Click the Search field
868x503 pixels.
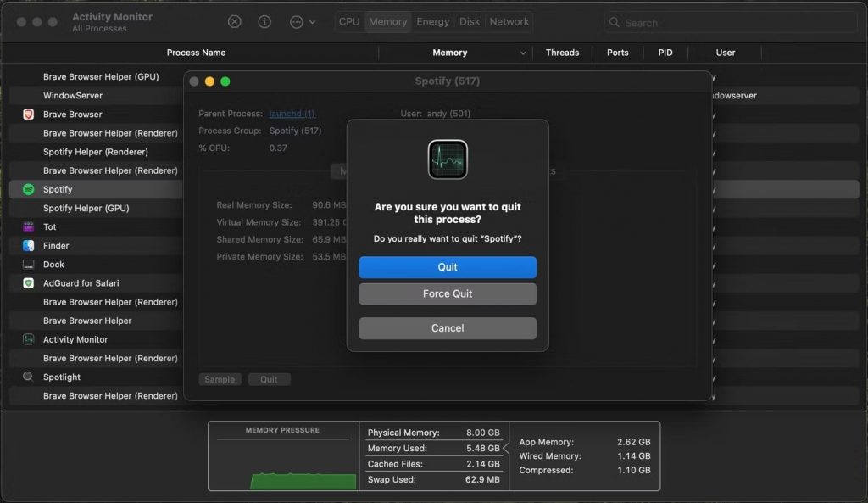point(731,22)
